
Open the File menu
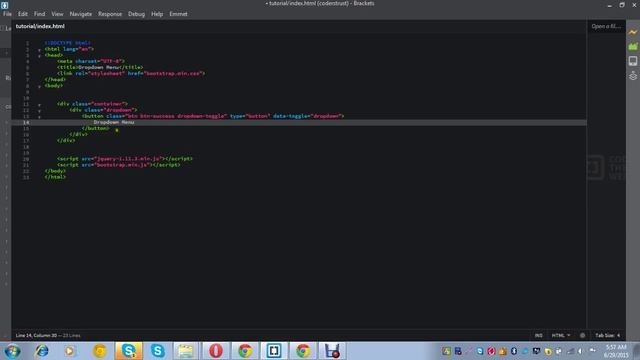pyautogui.click(x=7, y=14)
